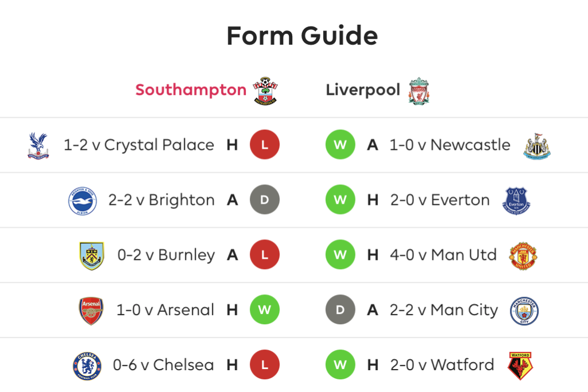Open the 0-6 v Chelsea result
Viewport: 588px width, 392px height.
coord(163,364)
